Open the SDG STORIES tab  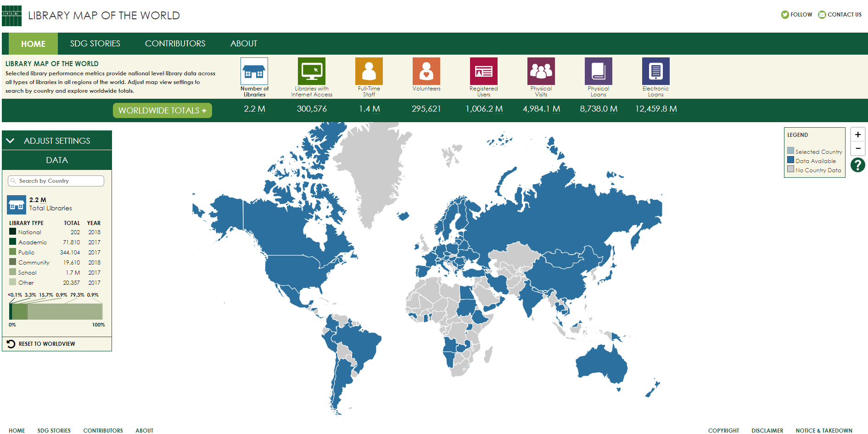(95, 44)
